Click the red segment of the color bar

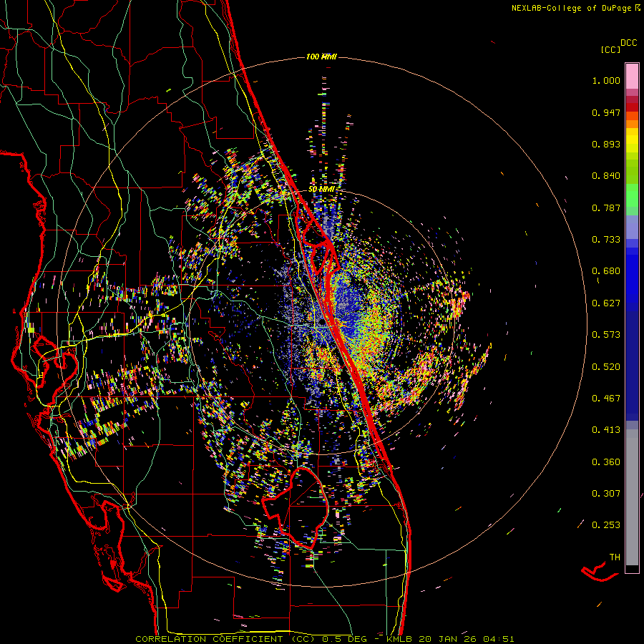[632, 107]
